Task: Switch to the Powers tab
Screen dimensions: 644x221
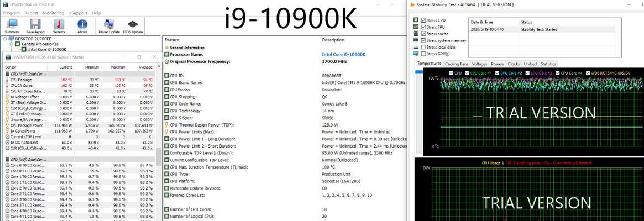Action: [498, 64]
